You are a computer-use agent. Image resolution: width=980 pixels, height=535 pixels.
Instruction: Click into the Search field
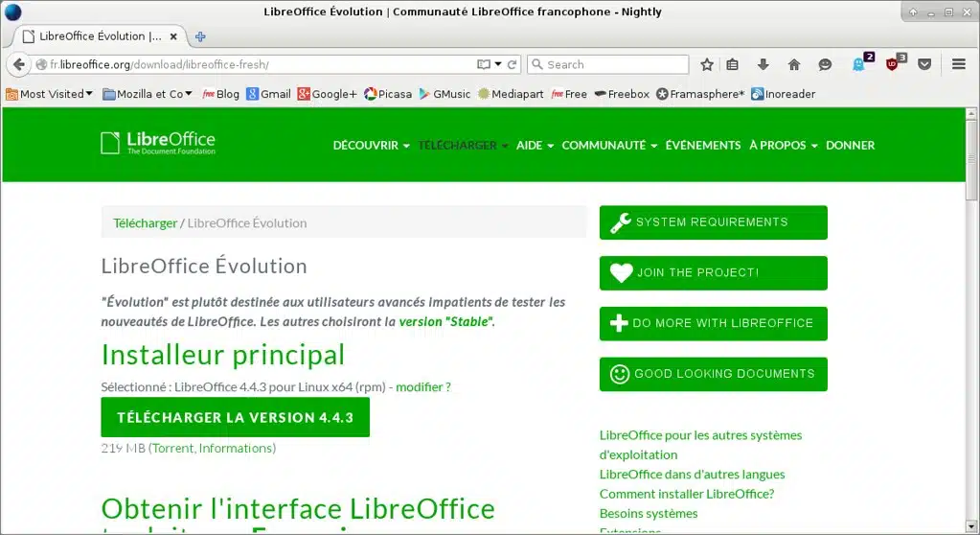point(608,64)
